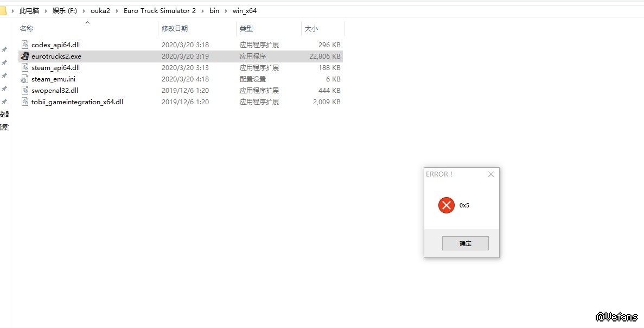Click the red error icon in dialog
Image resolution: width=644 pixels, height=328 pixels.
[x=446, y=205]
